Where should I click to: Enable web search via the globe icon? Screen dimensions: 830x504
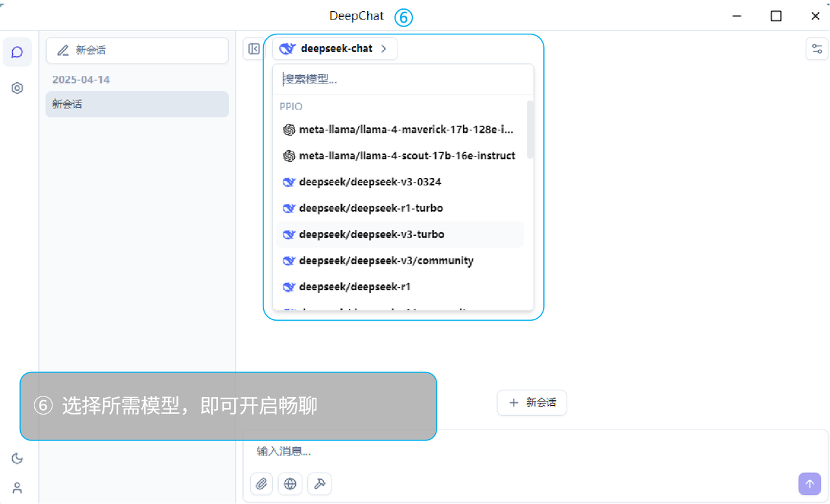tap(290, 484)
